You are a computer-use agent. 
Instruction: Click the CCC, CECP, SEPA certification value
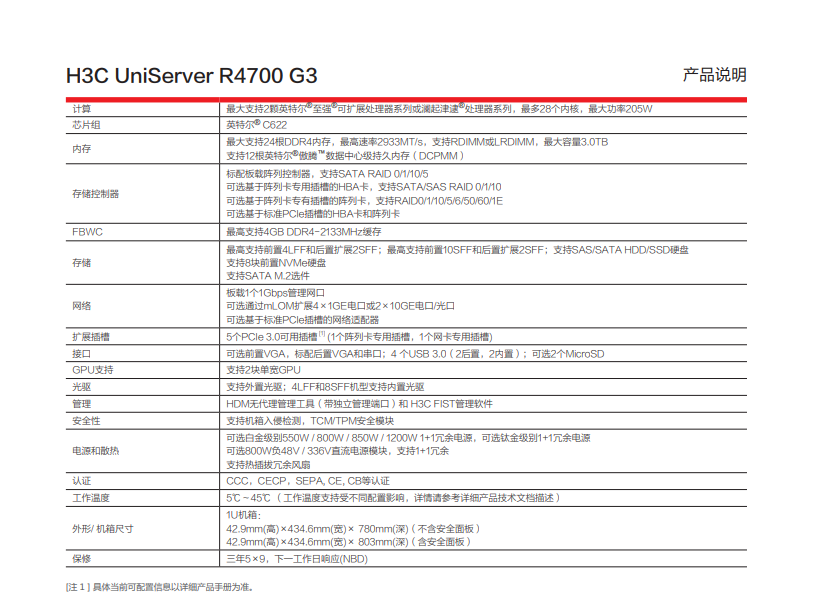click(x=307, y=481)
